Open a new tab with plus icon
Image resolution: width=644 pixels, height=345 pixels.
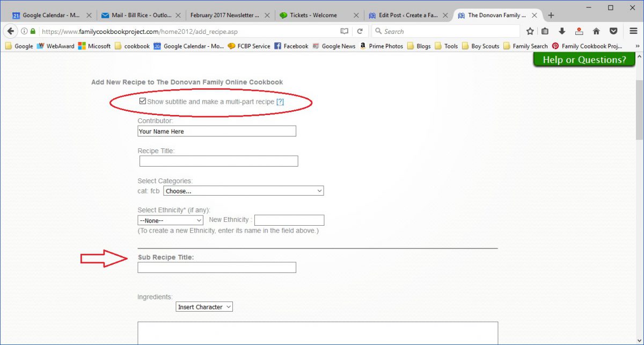tap(551, 15)
